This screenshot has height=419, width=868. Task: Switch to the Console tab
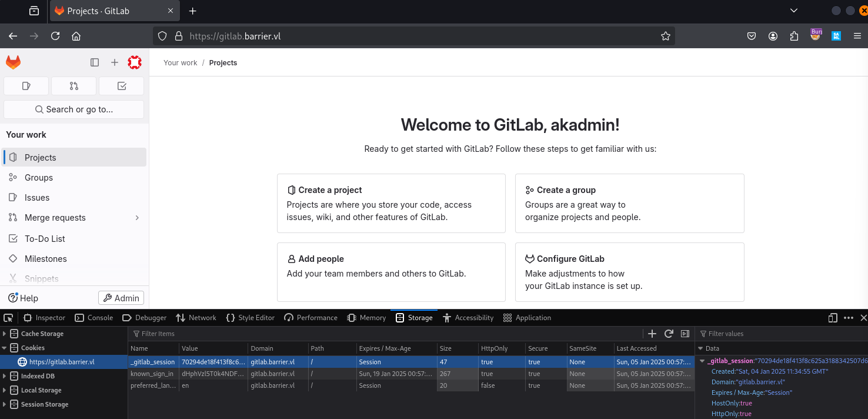(94, 318)
